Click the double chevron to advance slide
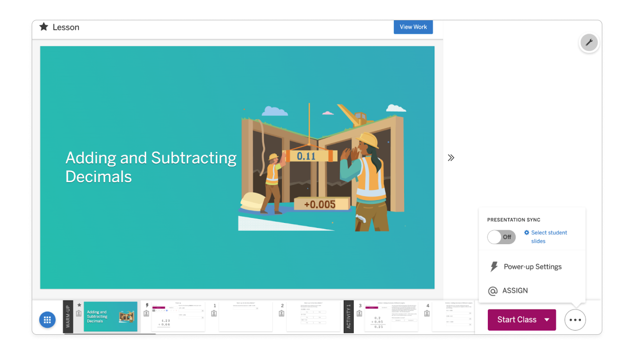The width and height of the screenshot is (634, 364). pyautogui.click(x=451, y=158)
